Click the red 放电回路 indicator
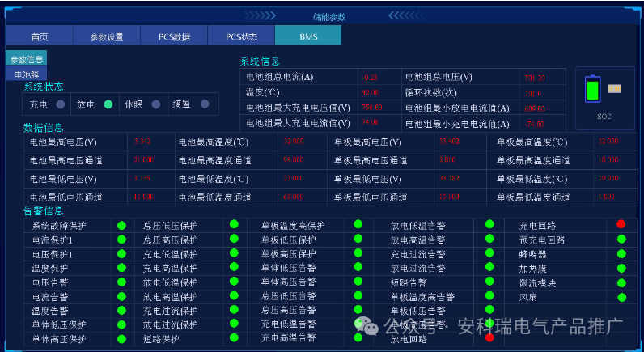The image size is (644, 352). click(489, 337)
